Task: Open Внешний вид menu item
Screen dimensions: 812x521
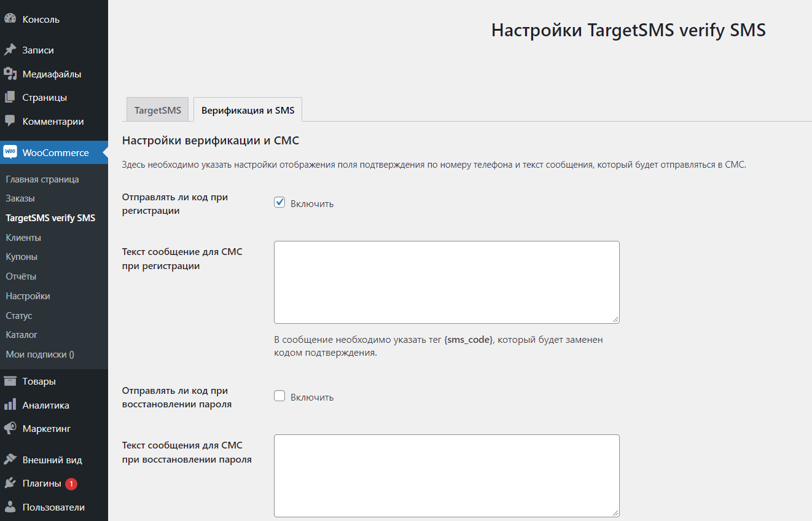Action: (x=54, y=460)
